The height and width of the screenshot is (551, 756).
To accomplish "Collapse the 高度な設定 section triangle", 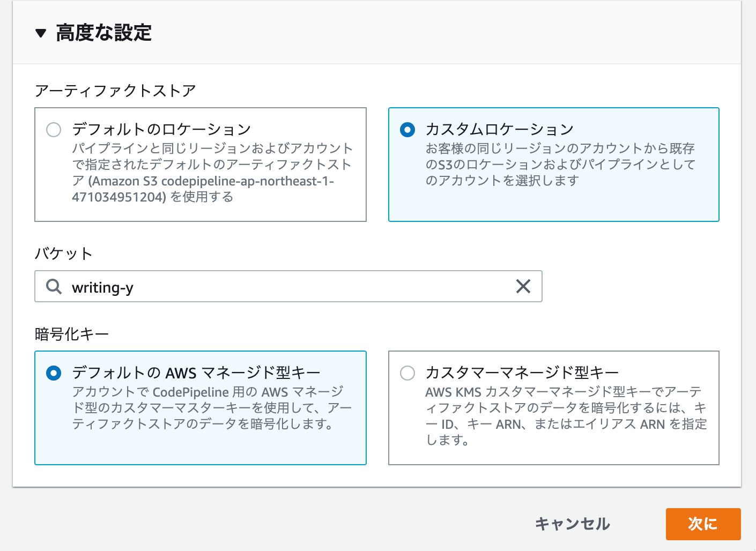I will pyautogui.click(x=41, y=33).
